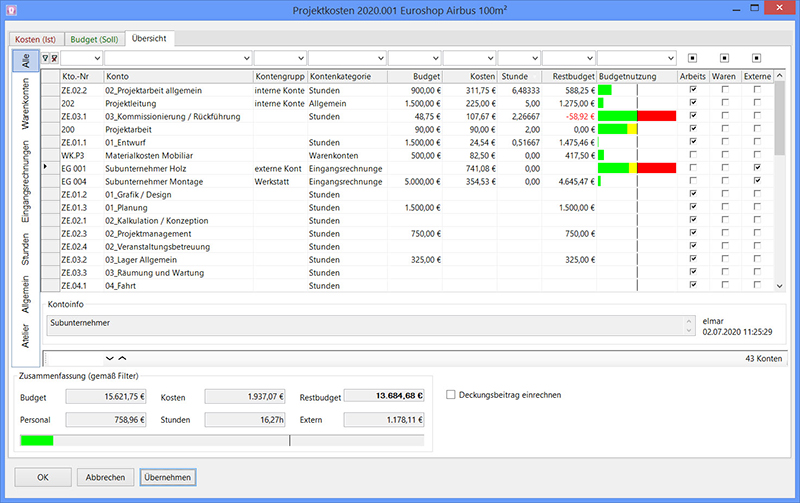The height and width of the screenshot is (503, 800).
Task: Click the vertical scrollbar thumb of the table
Action: tap(779, 118)
